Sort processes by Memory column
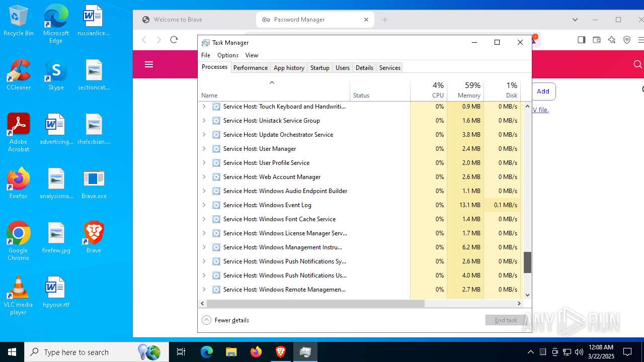 pos(465,90)
